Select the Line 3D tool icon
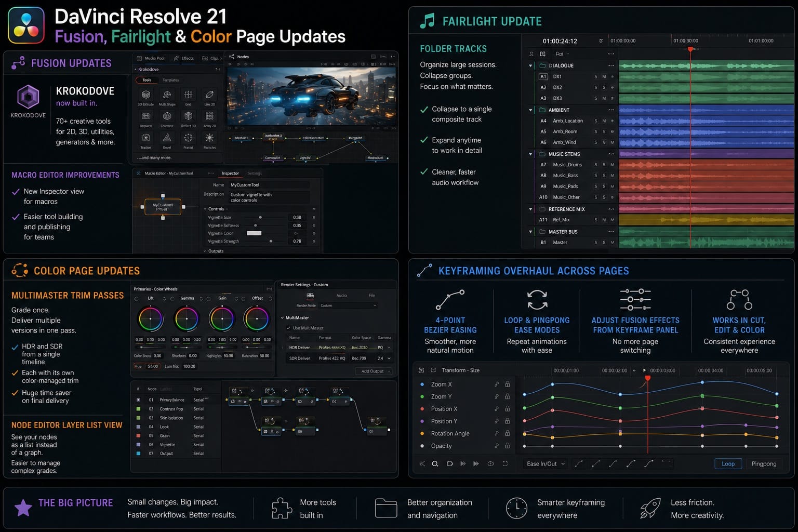Viewport: 798px width, 532px height. click(209, 95)
